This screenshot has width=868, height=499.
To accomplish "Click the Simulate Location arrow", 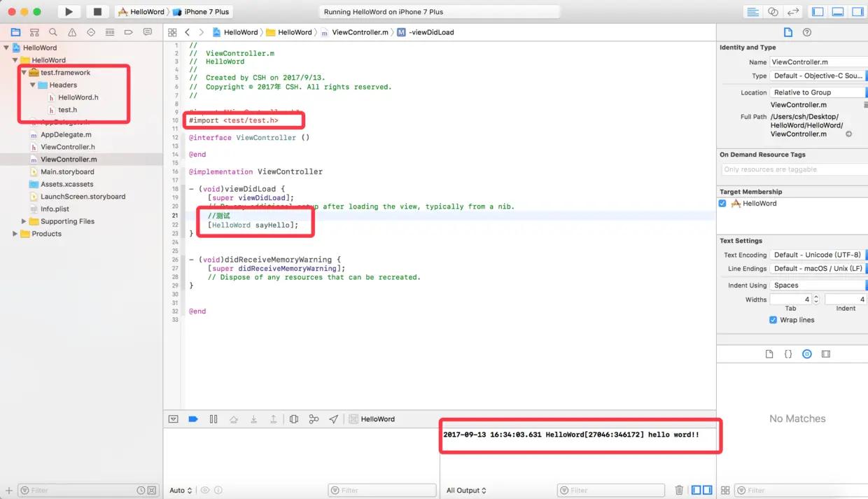I will [x=334, y=419].
